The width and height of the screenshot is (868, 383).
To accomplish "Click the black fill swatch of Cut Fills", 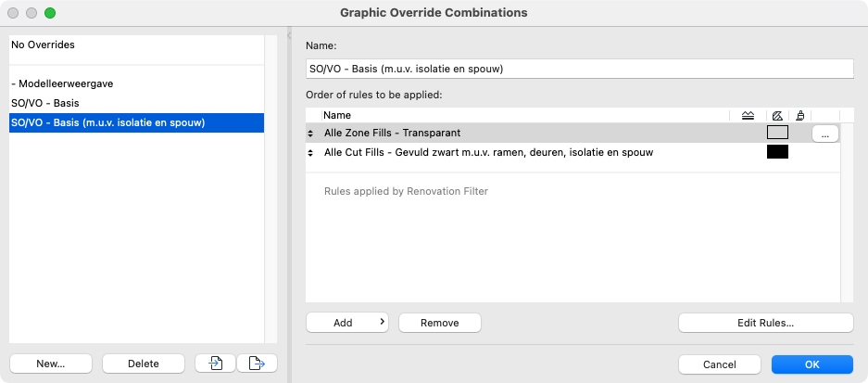I will pos(777,152).
